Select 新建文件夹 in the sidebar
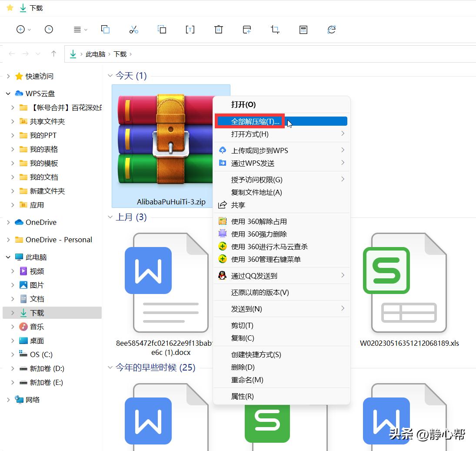476x451 pixels. pos(47,191)
